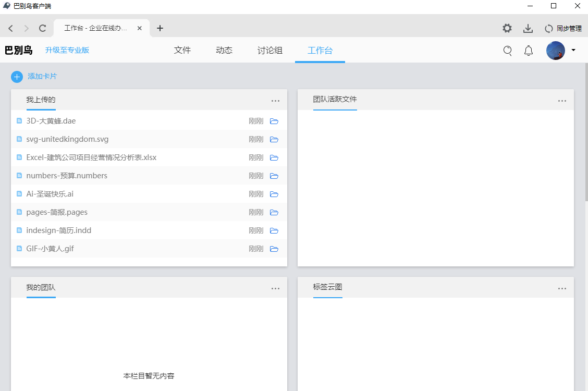Open folder location of GIF-小黄人.gif
The width and height of the screenshot is (588, 391).
pyautogui.click(x=274, y=249)
